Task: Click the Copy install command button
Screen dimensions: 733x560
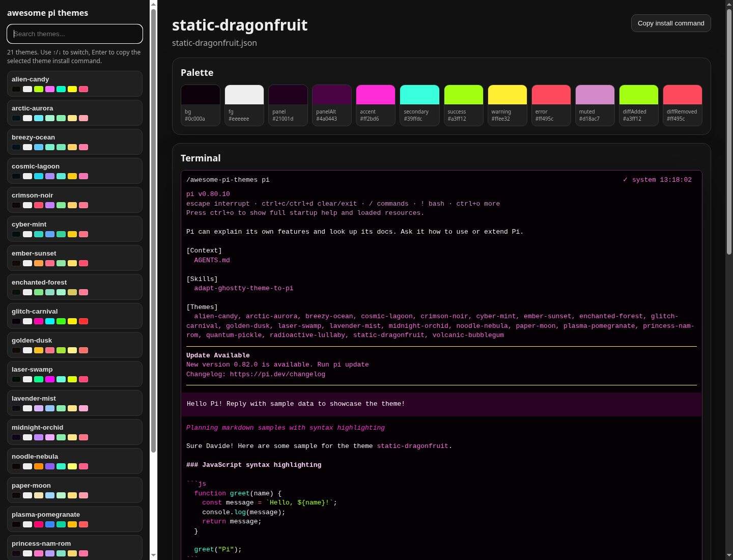Action: (x=671, y=23)
